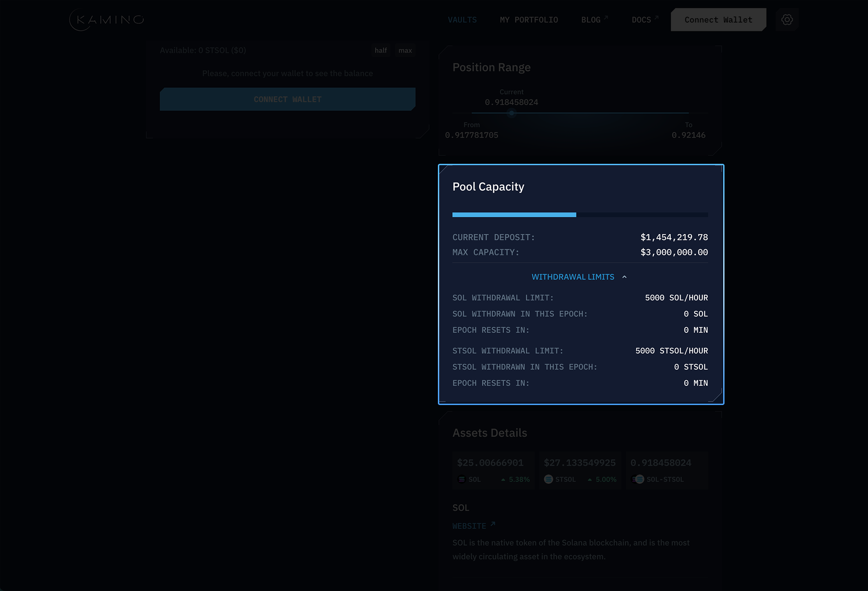Click the SOL-STSOL pair icon
The height and width of the screenshot is (591, 868).
pos(638,479)
